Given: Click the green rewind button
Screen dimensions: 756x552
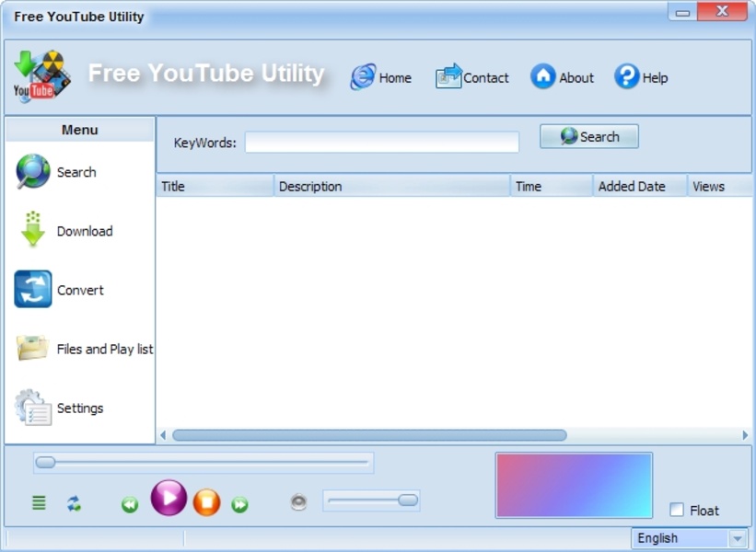Looking at the screenshot, I should [130, 504].
